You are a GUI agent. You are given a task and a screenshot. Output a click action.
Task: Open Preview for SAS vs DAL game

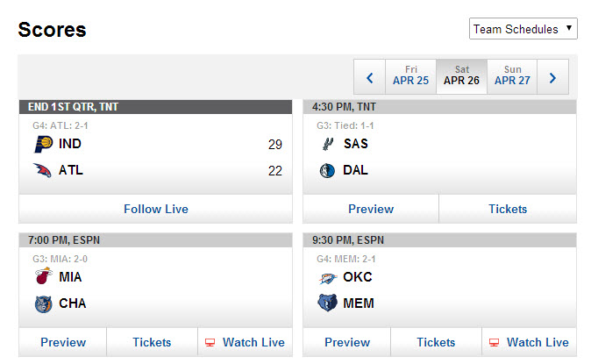[x=371, y=209]
